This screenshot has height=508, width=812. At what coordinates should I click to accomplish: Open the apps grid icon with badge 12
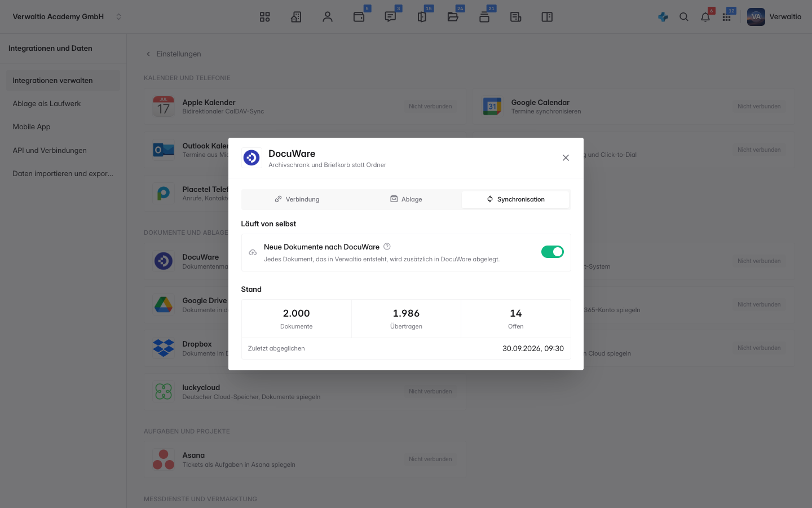[x=727, y=17]
